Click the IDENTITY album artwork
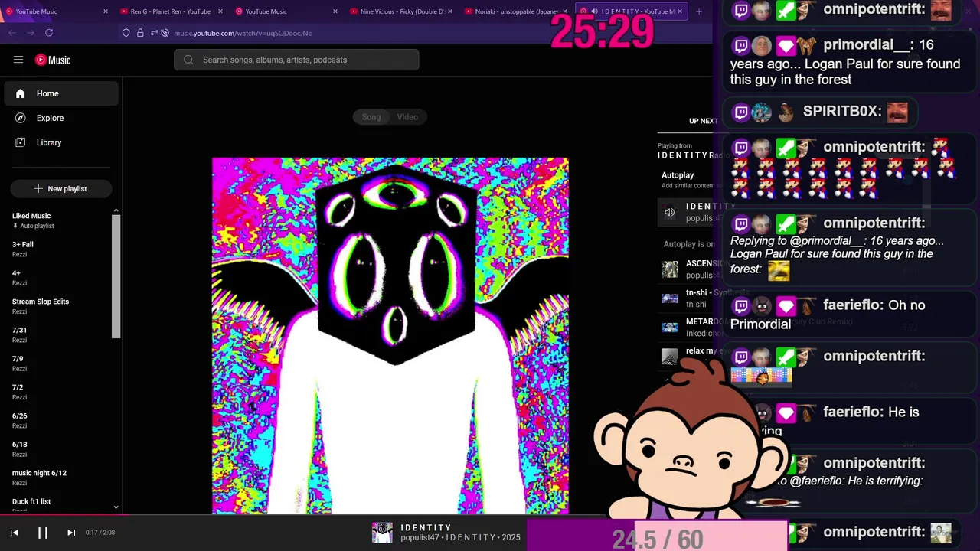 pyautogui.click(x=390, y=336)
